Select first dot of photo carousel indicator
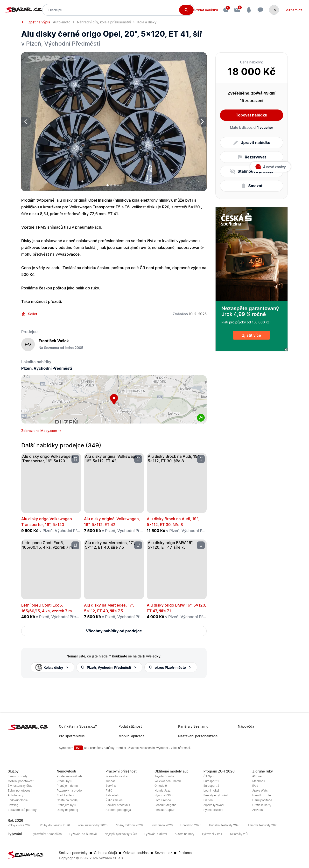 (x=108, y=185)
